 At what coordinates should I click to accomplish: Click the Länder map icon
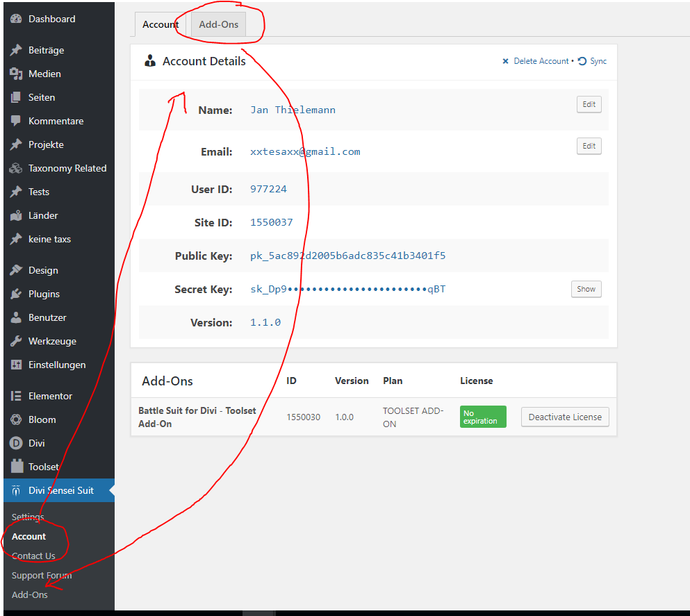[16, 215]
